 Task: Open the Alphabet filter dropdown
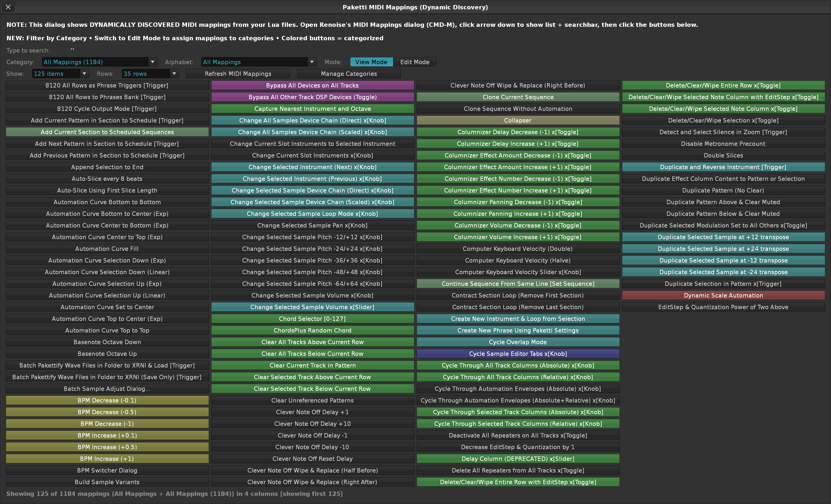point(259,62)
